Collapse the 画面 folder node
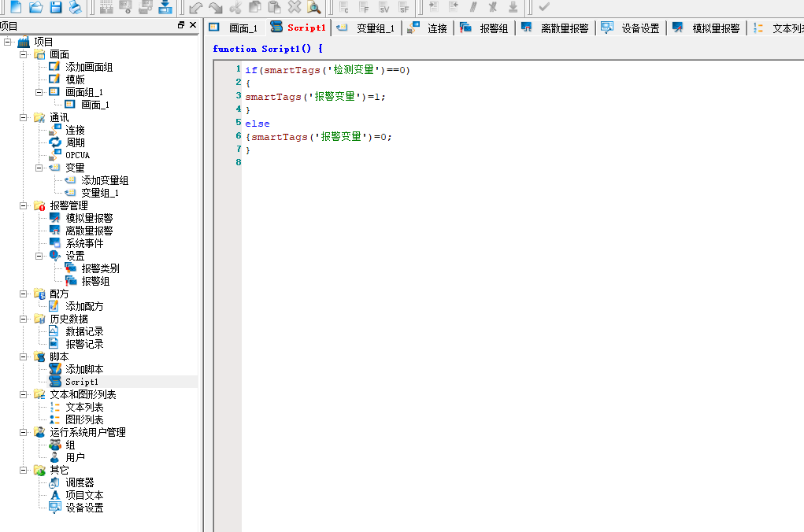 [x=23, y=54]
